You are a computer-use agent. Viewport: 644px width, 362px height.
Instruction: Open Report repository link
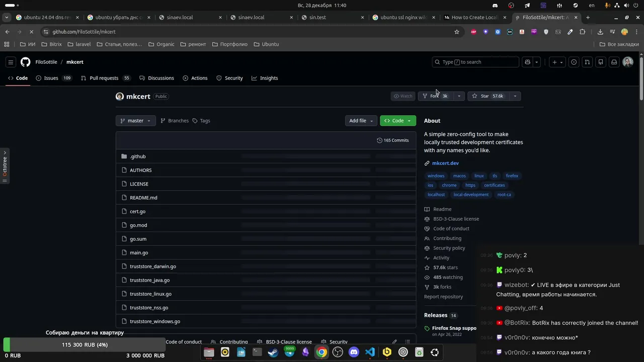click(443, 297)
